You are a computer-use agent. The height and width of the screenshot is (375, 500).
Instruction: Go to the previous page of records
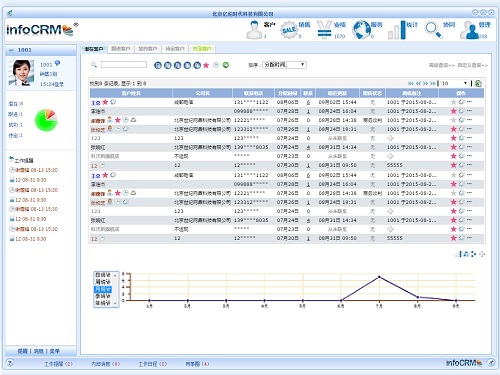(418, 83)
